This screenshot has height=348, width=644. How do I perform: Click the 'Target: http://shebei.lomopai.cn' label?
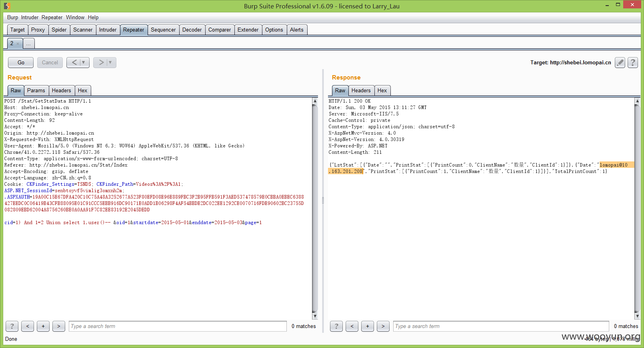[x=571, y=63]
